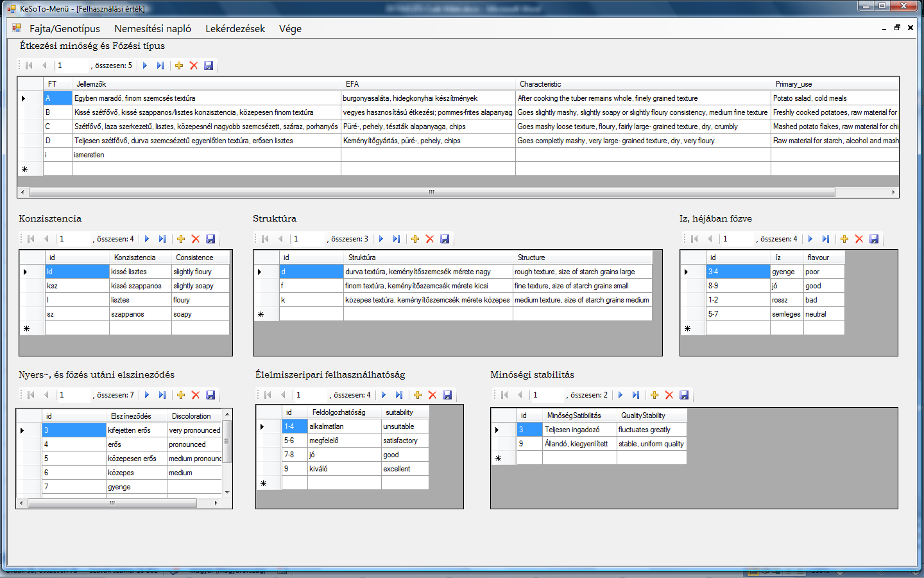Select cell 'finom textúra, keményítőszemcsék mérete kicsi'
Screen dimensions: 924x578
tap(428, 286)
